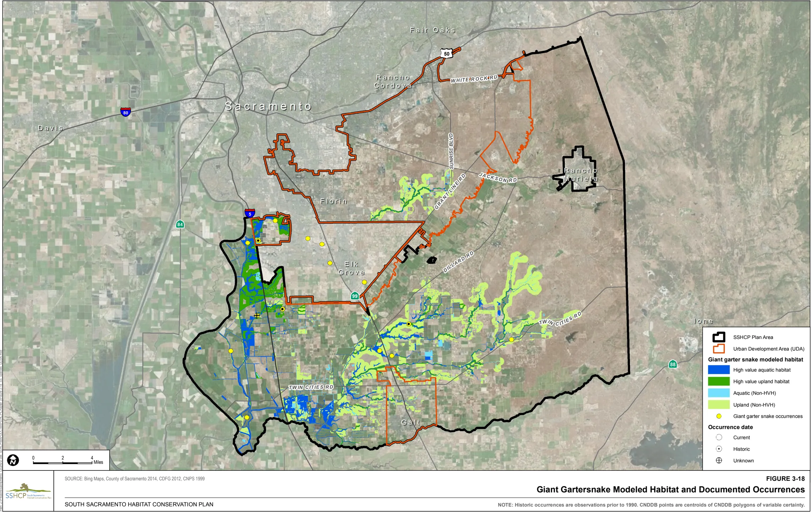This screenshot has height=512, width=812.
Task: Click SOUTH SACRAMENTO HABITAT CONSERVATION PLAN footer
Action: [x=139, y=504]
